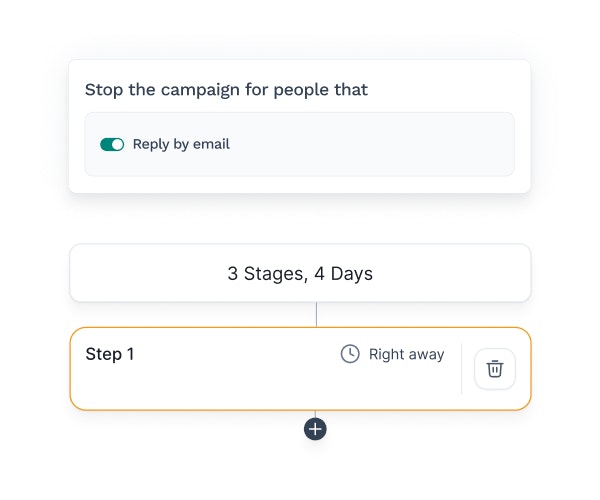The width and height of the screenshot is (600, 500).
Task: Change Step 1 delay via clock icon
Action: [x=350, y=354]
